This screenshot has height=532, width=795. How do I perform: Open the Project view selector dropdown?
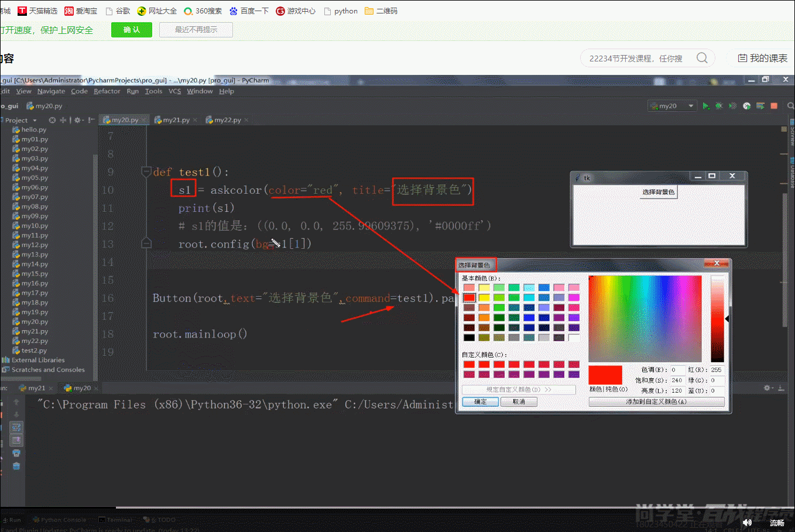[21, 120]
